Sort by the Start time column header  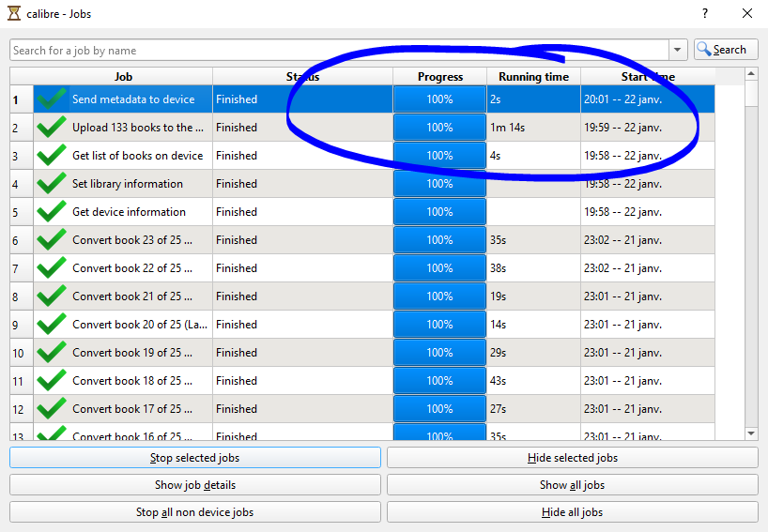click(x=648, y=76)
